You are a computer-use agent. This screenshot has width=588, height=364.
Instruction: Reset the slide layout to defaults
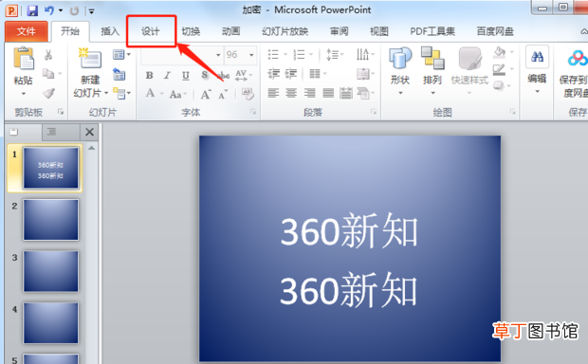click(x=119, y=74)
